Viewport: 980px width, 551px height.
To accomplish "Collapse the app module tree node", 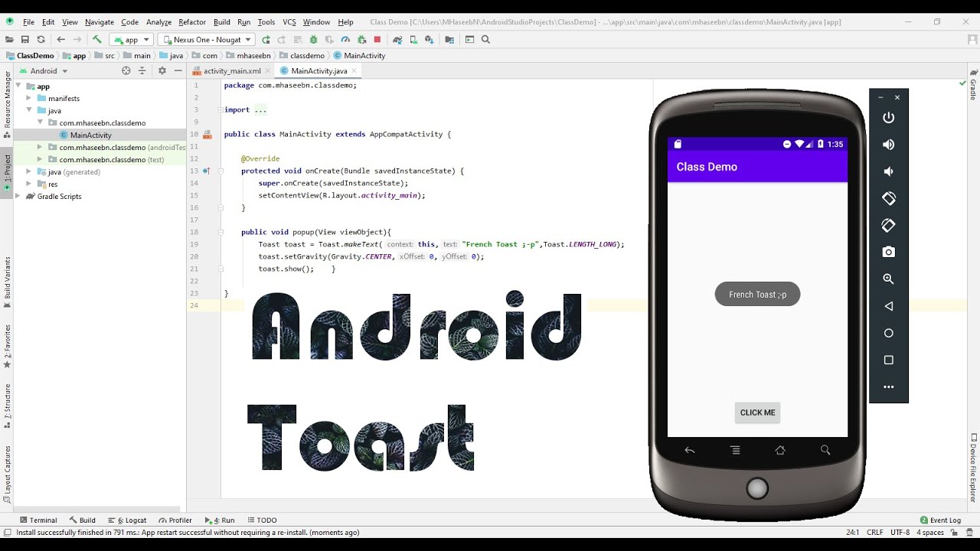I will (x=19, y=86).
